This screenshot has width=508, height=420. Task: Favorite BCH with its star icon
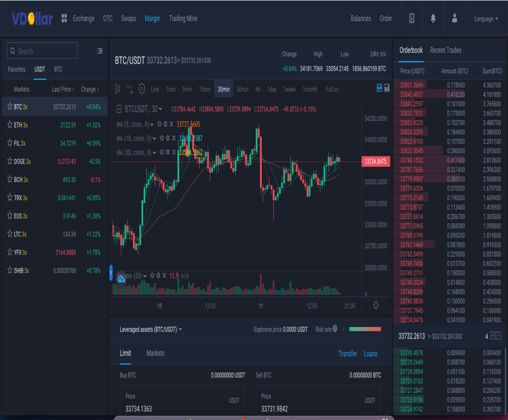10,179
